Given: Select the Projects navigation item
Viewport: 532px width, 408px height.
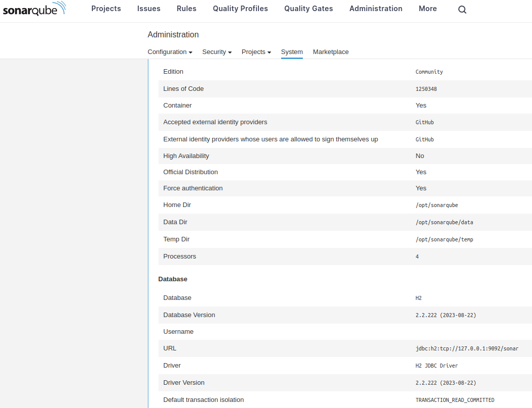Looking at the screenshot, I should pyautogui.click(x=106, y=9).
